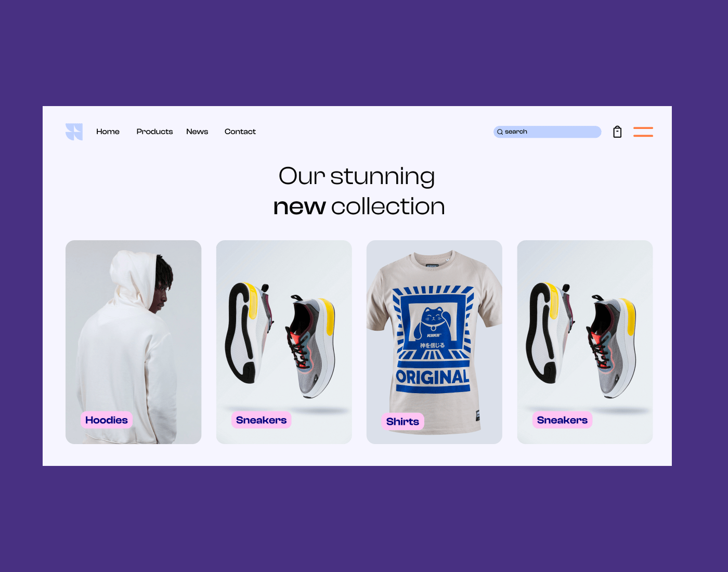Focus the search input field
Screen dimensions: 728x572
(x=547, y=132)
